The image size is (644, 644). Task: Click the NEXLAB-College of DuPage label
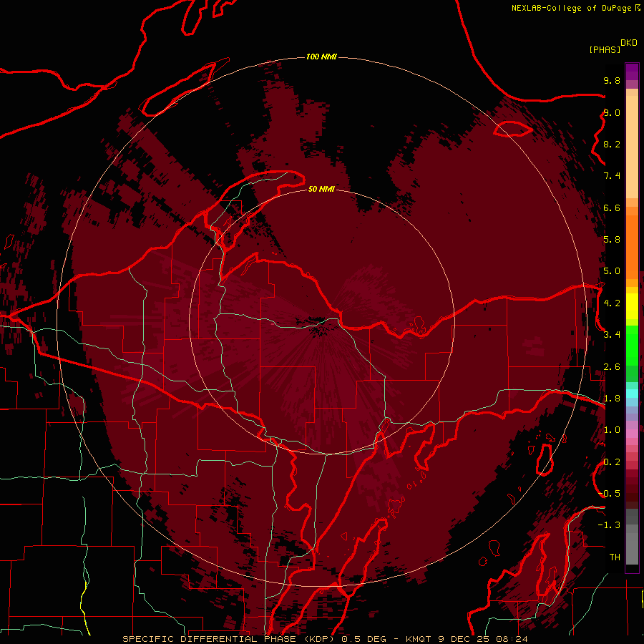click(571, 8)
